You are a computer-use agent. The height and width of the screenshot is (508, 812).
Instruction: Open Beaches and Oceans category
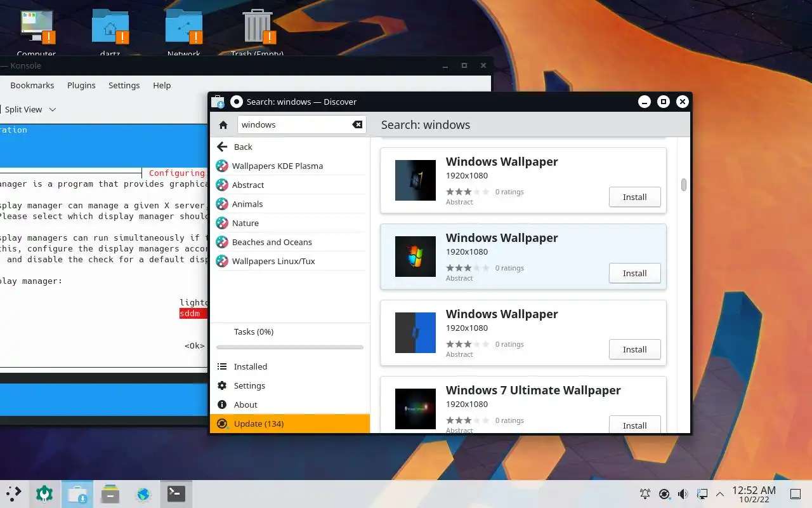pyautogui.click(x=290, y=242)
